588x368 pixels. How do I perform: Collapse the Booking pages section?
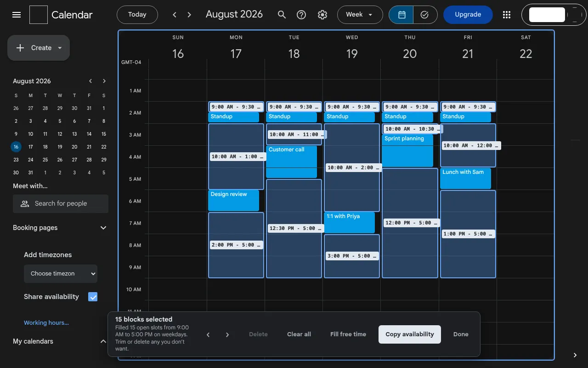point(103,228)
